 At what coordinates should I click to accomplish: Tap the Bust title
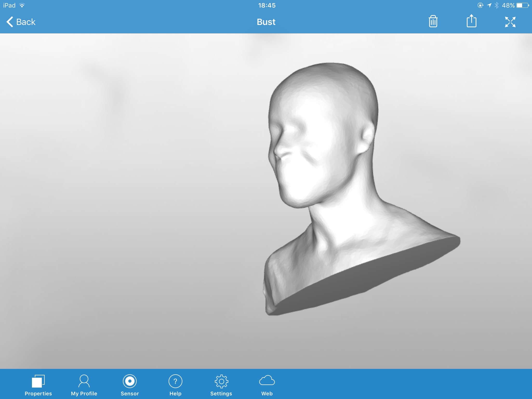(x=266, y=22)
